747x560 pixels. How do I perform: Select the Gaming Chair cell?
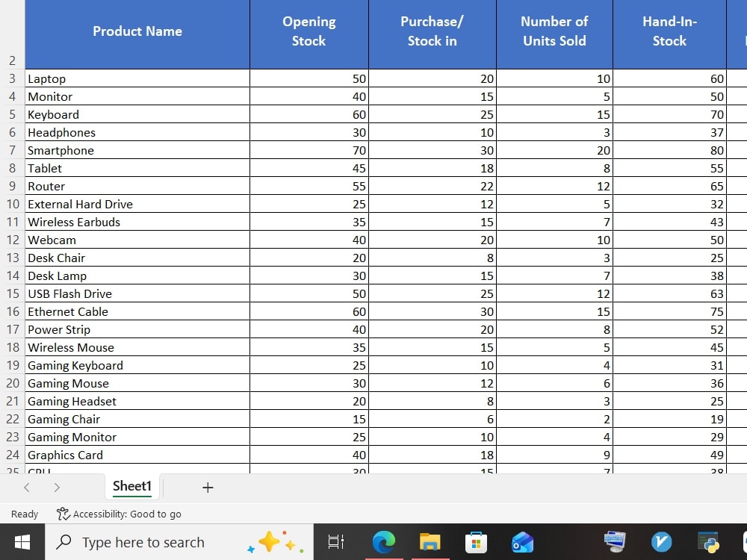coord(137,419)
